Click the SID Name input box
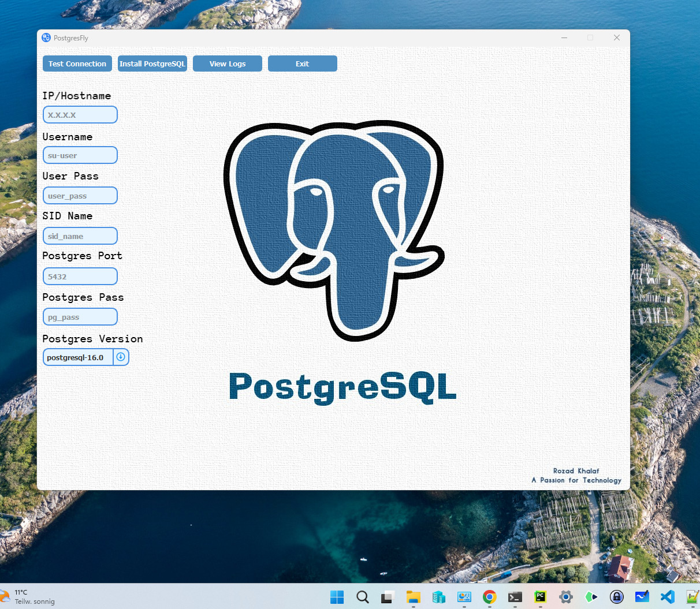The image size is (700, 609). [80, 236]
